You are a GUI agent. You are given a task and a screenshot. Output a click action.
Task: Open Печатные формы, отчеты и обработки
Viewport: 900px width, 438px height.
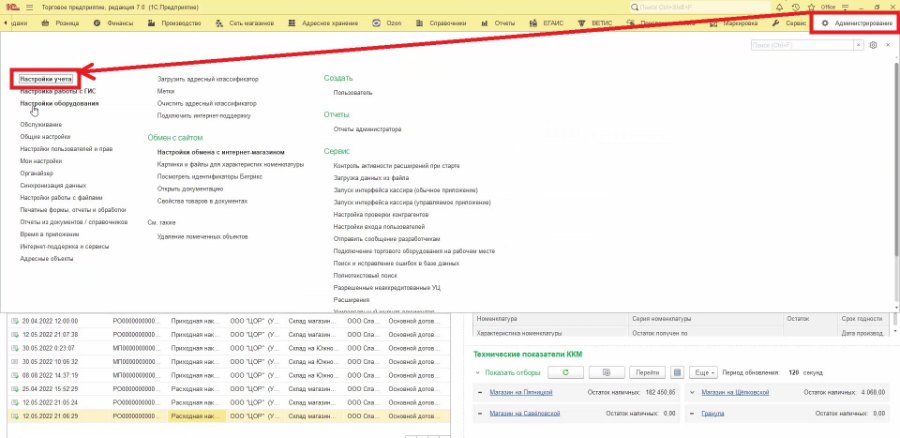[73, 210]
